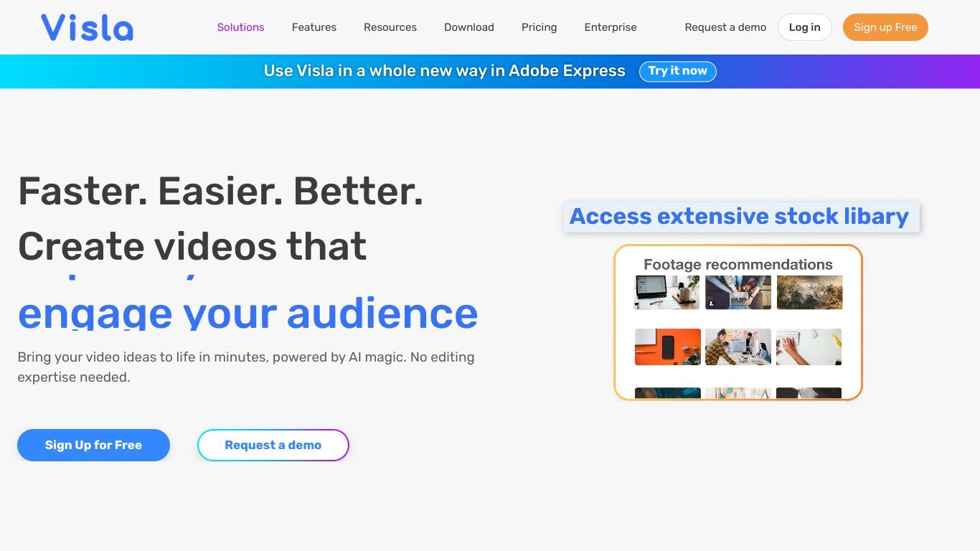Click the outlined Request a demo button
Screen dimensions: 980x551
point(273,445)
